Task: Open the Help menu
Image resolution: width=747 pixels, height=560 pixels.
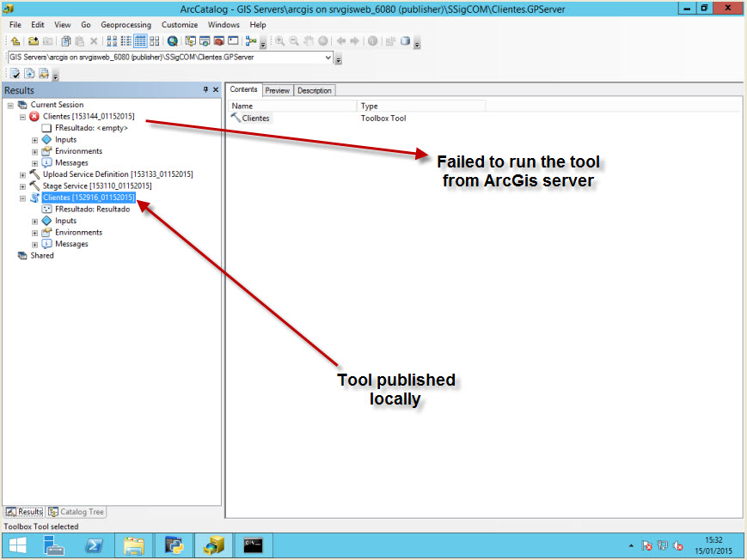Action: [x=258, y=25]
